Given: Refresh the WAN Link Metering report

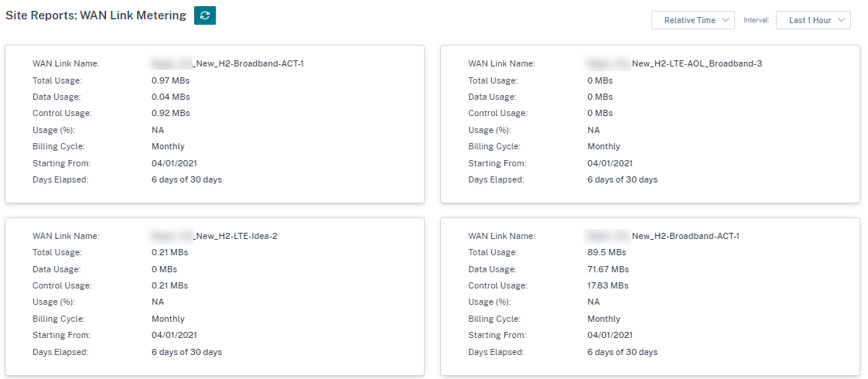Looking at the screenshot, I should [x=205, y=15].
